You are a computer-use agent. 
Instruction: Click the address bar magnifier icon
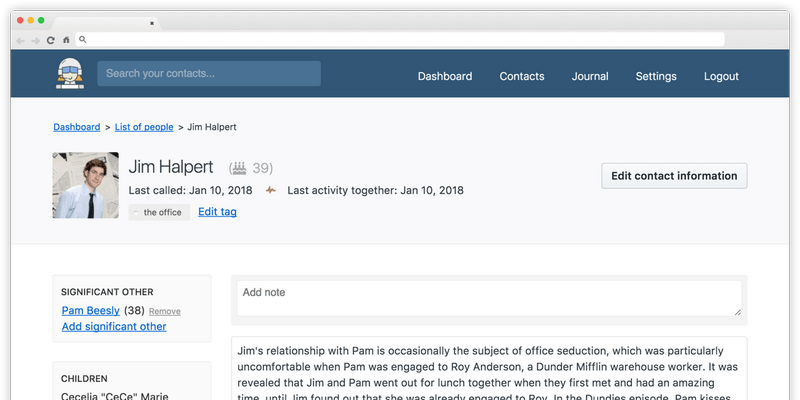83,40
